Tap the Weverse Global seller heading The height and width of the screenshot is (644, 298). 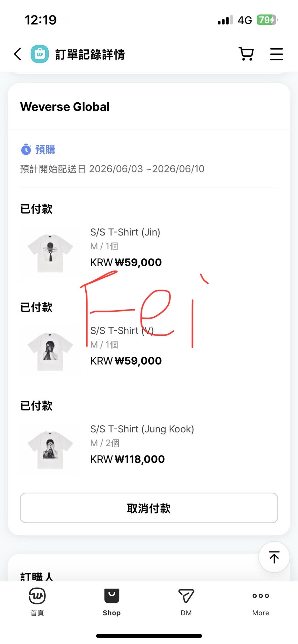tap(65, 107)
